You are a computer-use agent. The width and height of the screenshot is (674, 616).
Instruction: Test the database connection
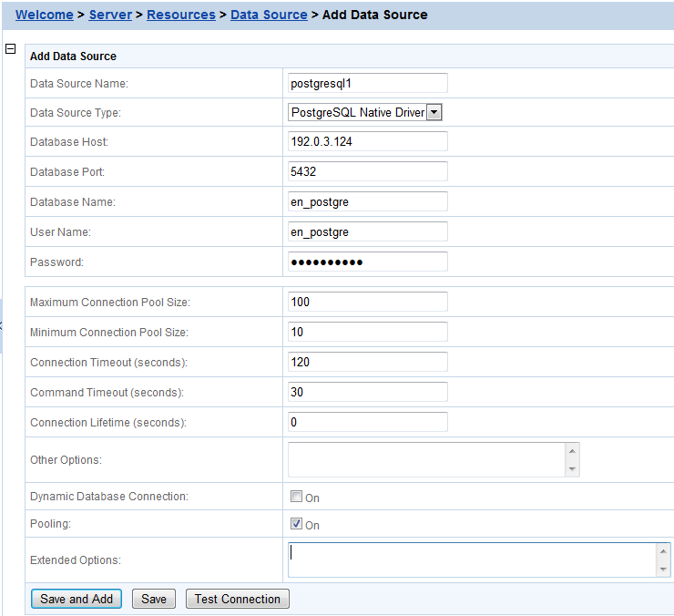[x=237, y=599]
